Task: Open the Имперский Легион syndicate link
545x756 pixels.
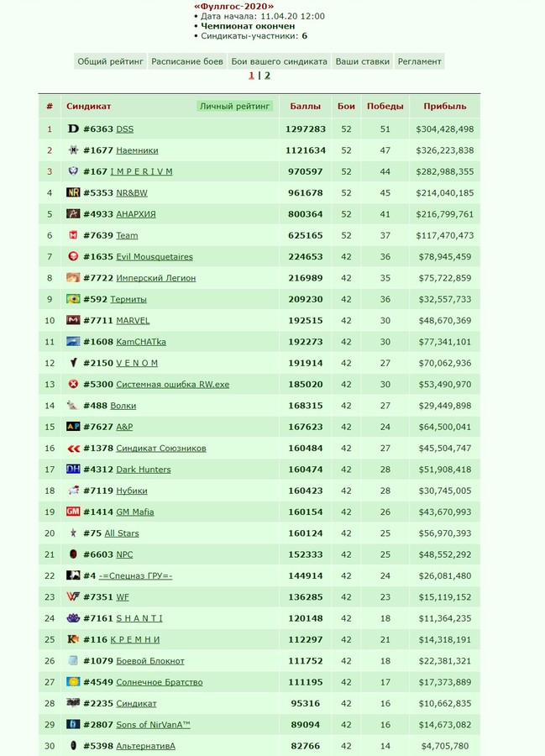Action: coord(155,278)
